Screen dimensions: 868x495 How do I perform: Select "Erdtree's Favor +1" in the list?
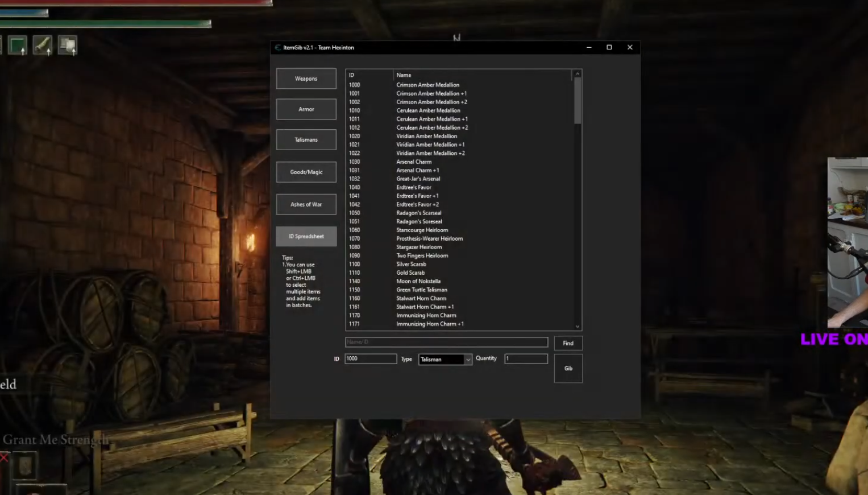point(459,196)
